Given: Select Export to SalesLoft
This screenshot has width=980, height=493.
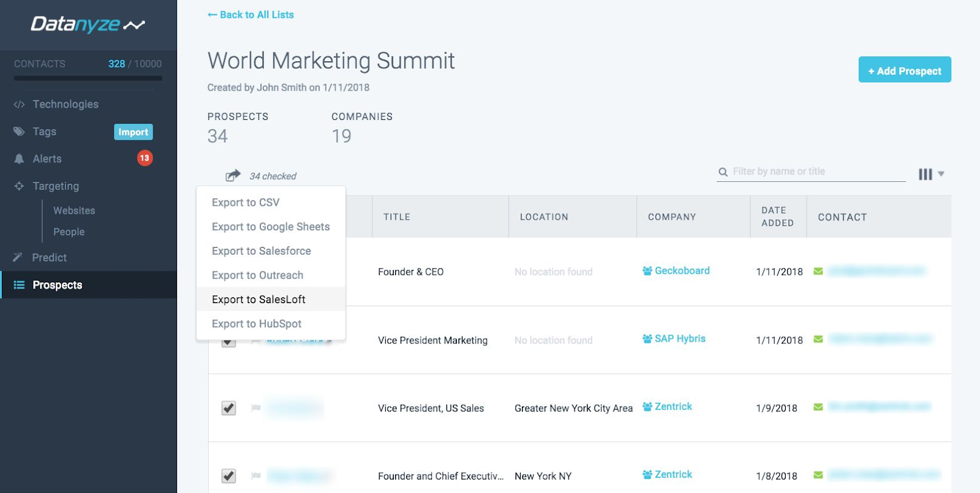Looking at the screenshot, I should click(x=271, y=299).
